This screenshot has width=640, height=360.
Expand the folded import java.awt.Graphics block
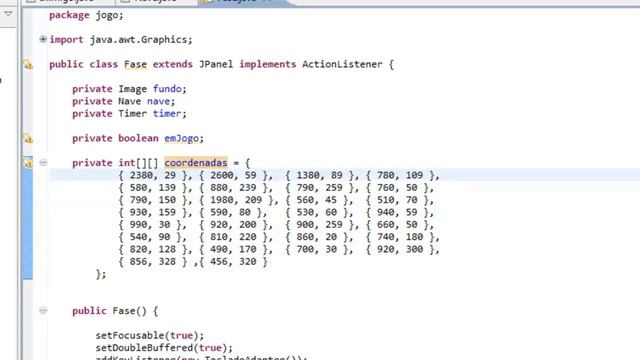pos(43,40)
